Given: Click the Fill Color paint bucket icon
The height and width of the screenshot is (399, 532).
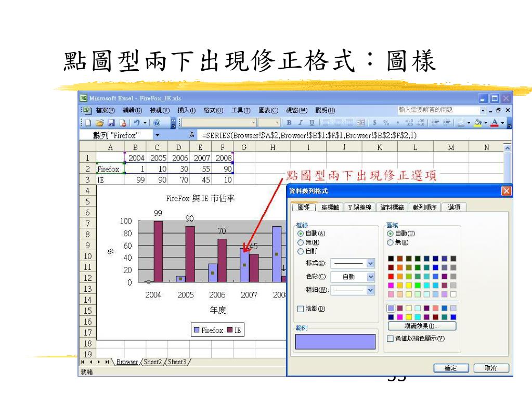Looking at the screenshot, I should click(478, 123).
